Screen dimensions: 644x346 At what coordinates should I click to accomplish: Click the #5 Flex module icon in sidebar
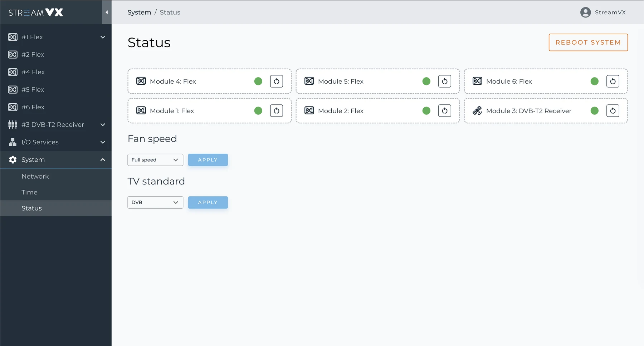pyautogui.click(x=13, y=89)
